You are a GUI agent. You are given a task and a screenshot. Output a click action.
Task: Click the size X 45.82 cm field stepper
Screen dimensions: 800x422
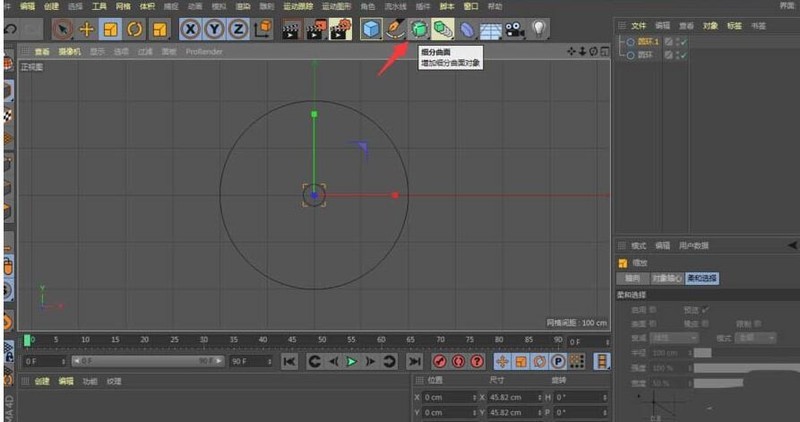pyautogui.click(x=539, y=397)
